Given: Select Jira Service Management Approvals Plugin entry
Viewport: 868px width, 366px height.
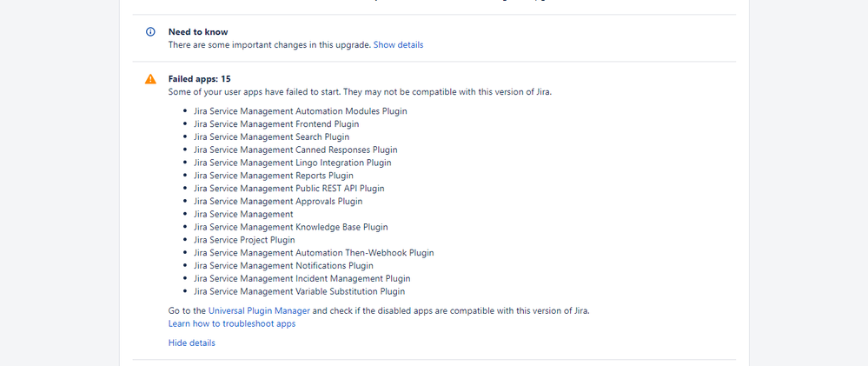Looking at the screenshot, I should coord(278,201).
